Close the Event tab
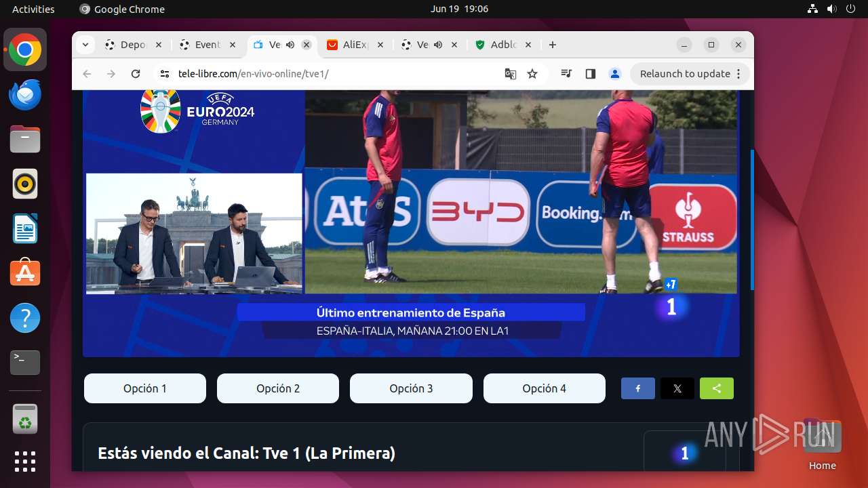Screen dimensions: 868x488 [x=233, y=45]
